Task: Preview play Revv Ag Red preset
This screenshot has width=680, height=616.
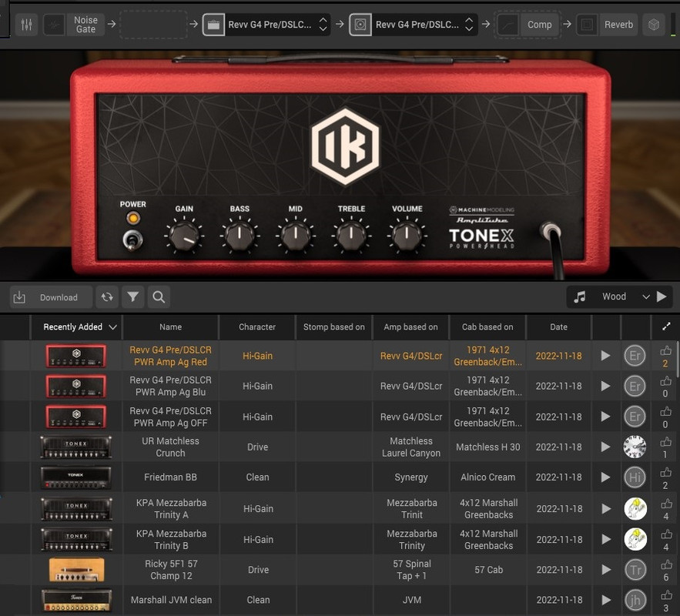Action: click(605, 356)
